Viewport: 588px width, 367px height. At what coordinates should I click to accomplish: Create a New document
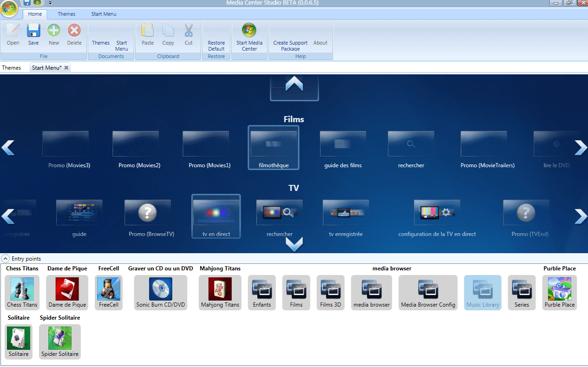tap(54, 35)
